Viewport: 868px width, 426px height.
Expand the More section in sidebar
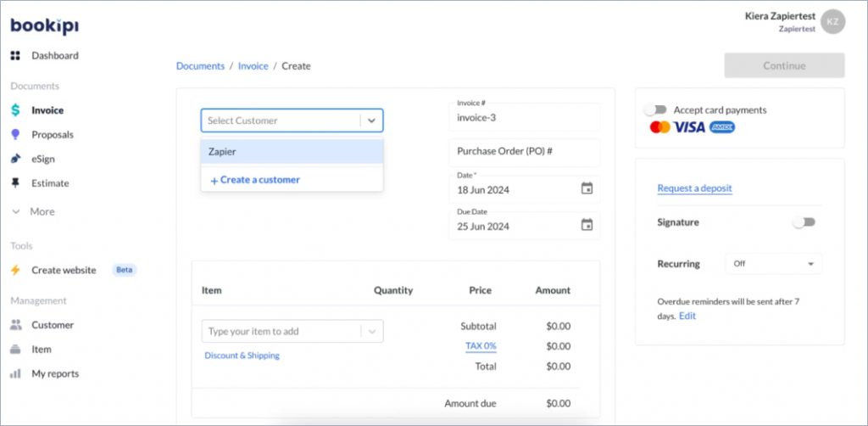pos(33,212)
